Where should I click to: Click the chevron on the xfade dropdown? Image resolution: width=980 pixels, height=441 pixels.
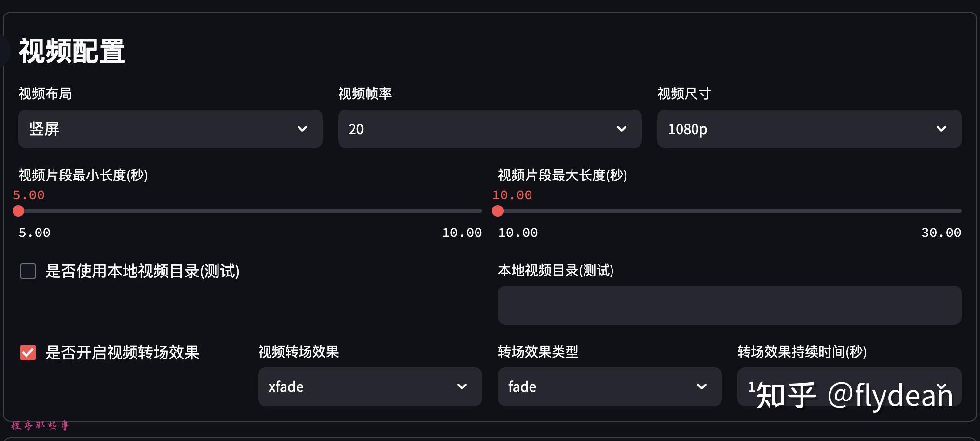(462, 386)
